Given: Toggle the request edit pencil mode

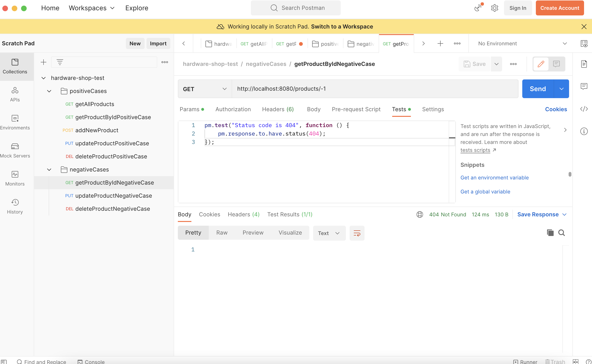Looking at the screenshot, I should coord(541,64).
